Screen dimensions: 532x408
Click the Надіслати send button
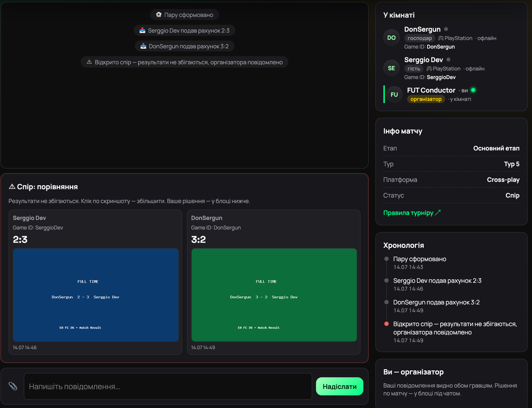[339, 386]
